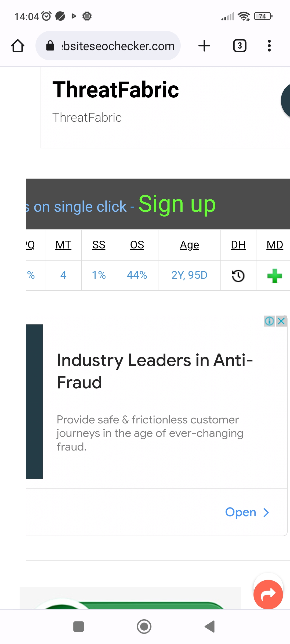Open the ad info icon
Screen dimensions: 290x644
click(x=269, y=321)
